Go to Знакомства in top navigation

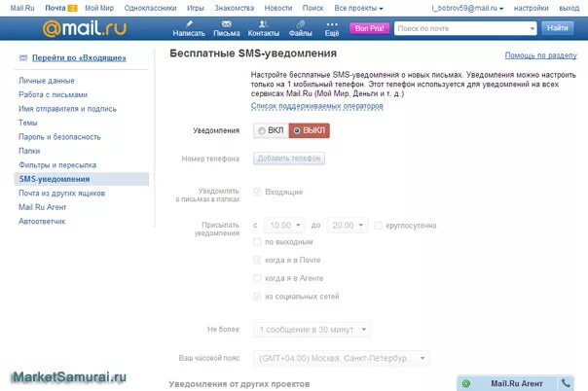235,8
